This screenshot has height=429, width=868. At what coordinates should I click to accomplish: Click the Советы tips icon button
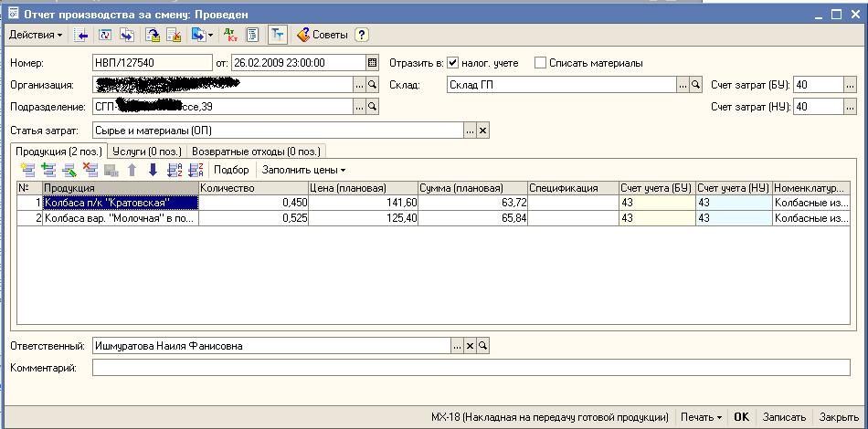[x=323, y=35]
